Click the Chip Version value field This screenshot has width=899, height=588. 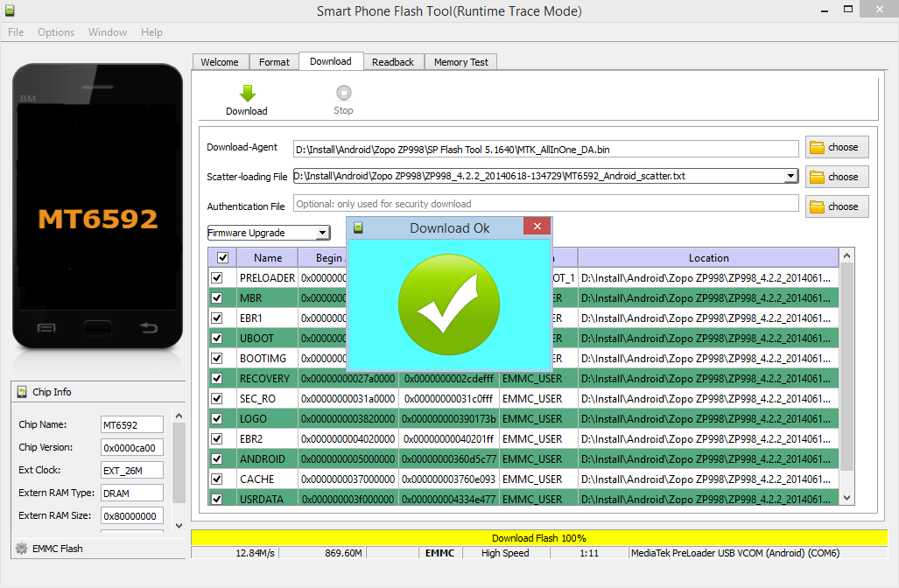[132, 448]
